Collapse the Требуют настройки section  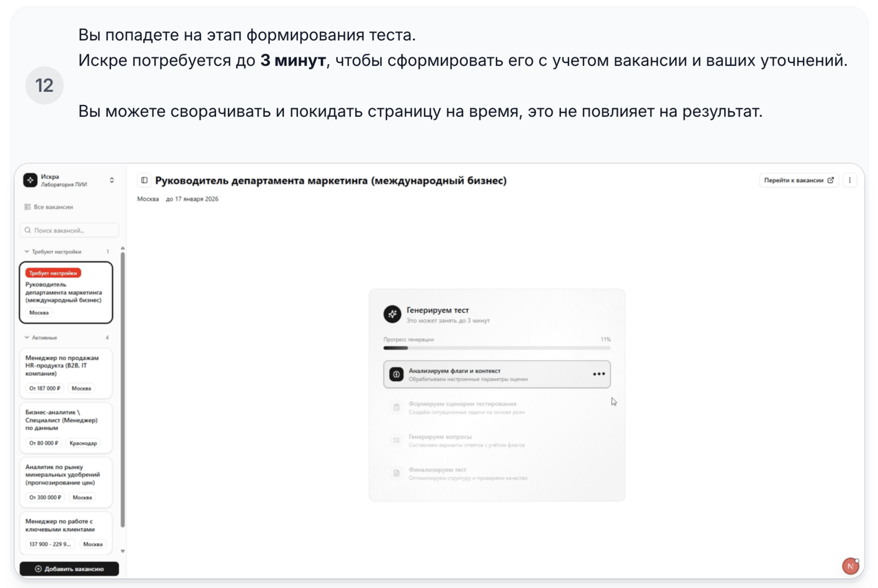[x=27, y=252]
